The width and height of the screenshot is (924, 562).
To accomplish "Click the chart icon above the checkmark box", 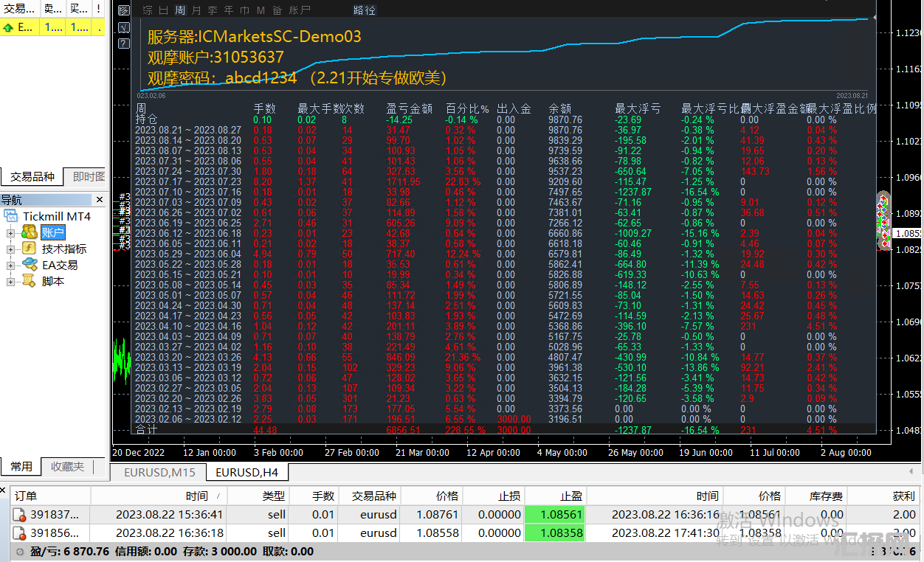I will [x=124, y=10].
